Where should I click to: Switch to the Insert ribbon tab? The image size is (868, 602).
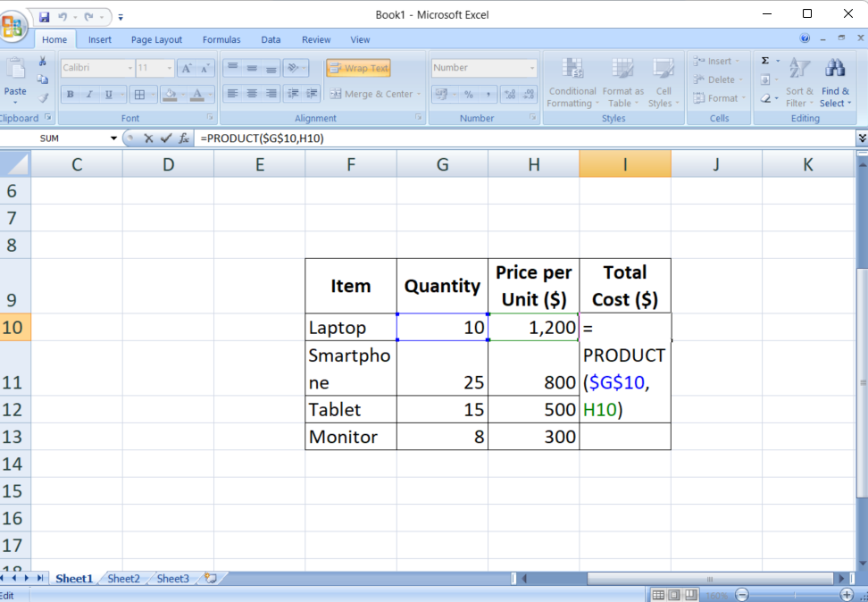100,40
